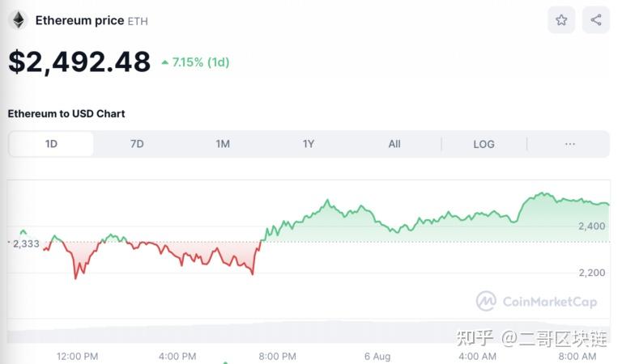Toggle the LOG scale option
Screen dimensions: 622x364
[484, 144]
